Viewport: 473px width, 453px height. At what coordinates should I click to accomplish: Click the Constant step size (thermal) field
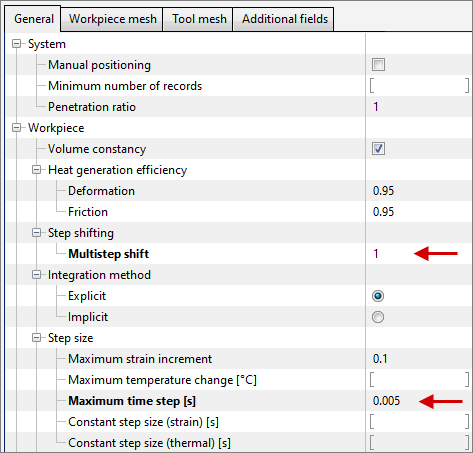click(419, 443)
